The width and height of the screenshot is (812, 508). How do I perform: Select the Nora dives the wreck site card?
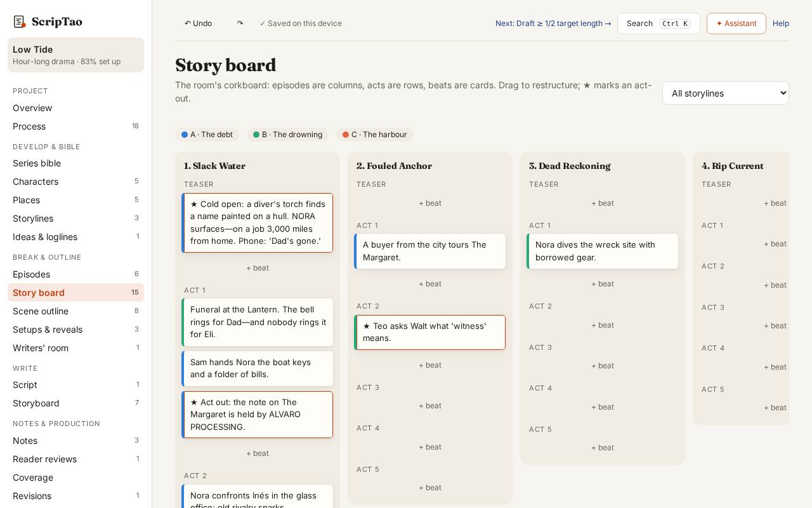pos(603,251)
